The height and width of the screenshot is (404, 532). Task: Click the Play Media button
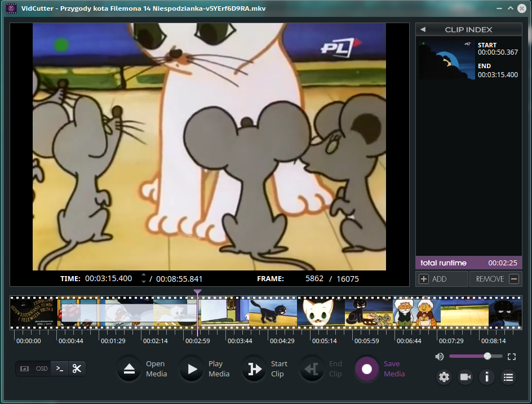192,369
